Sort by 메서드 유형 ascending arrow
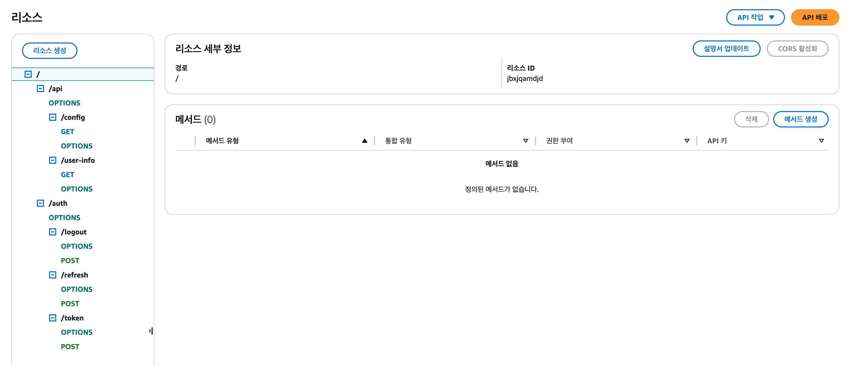Viewport: 868px width, 366px height. (x=364, y=141)
